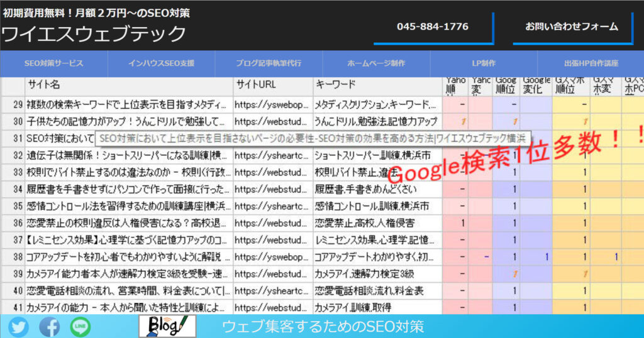Click Google変化 value in row 38
Viewport: 644px width, 338px height.
[536, 257]
